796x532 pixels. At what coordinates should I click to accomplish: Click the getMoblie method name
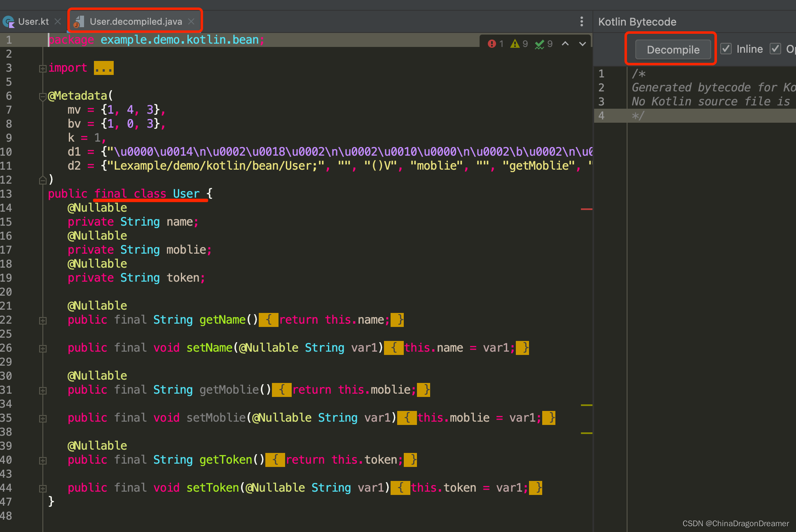[x=229, y=390]
